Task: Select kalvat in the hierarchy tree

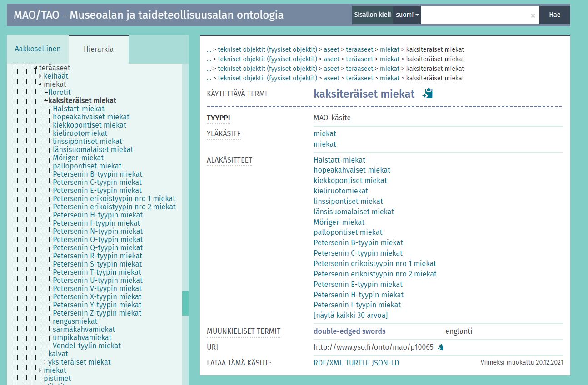Action: (x=58, y=354)
